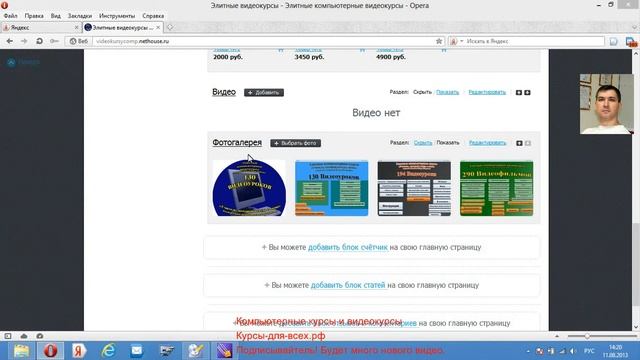This screenshot has width=640, height=360.
Task: Open the Правка menu
Action: click(x=34, y=16)
